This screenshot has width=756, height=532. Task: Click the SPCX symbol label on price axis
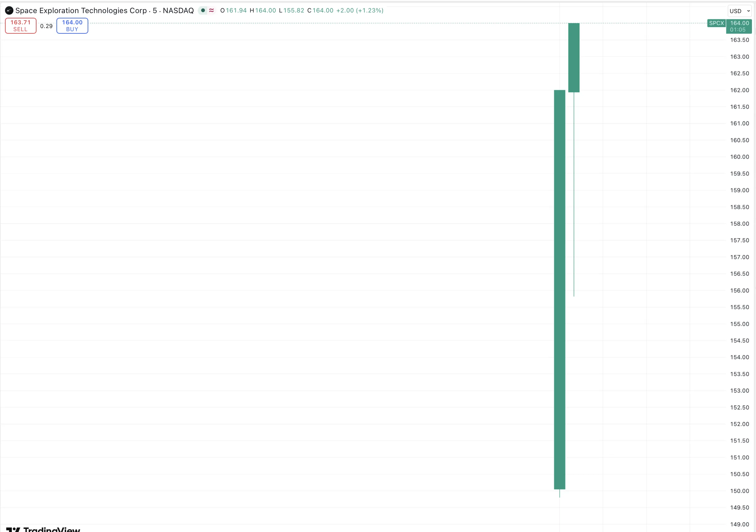pyautogui.click(x=716, y=23)
